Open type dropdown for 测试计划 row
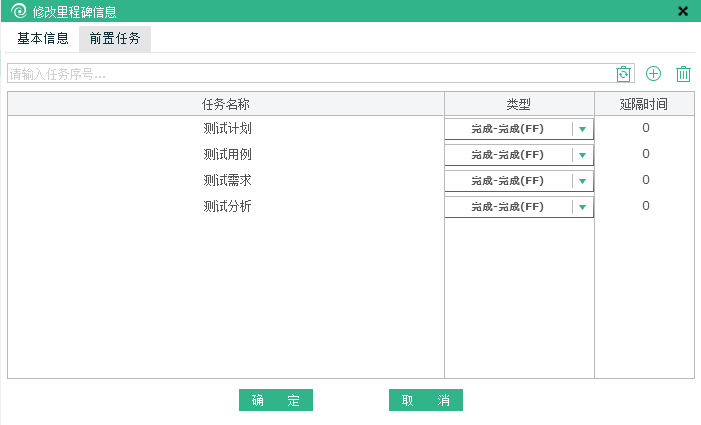 click(583, 129)
